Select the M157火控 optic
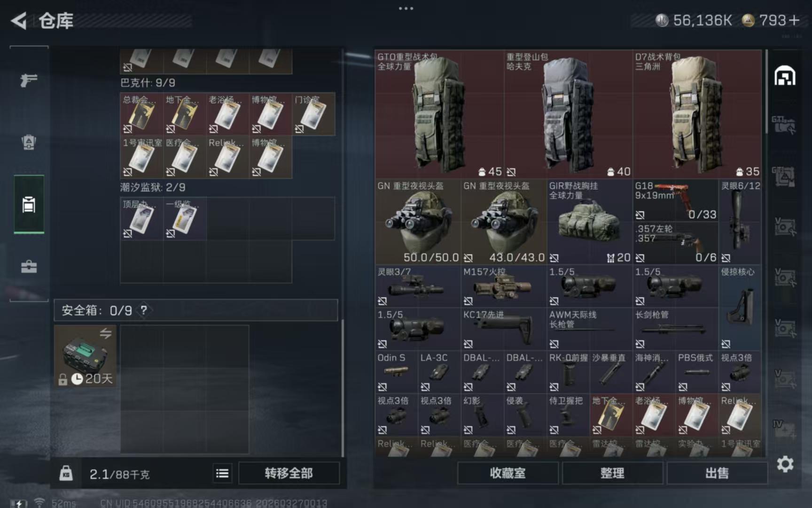Image resolution: width=812 pixels, height=508 pixels. 504,286
